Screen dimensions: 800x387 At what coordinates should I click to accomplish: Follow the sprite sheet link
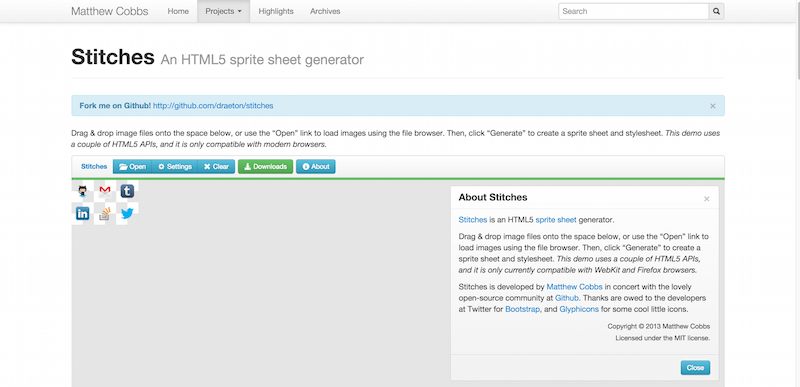556,220
